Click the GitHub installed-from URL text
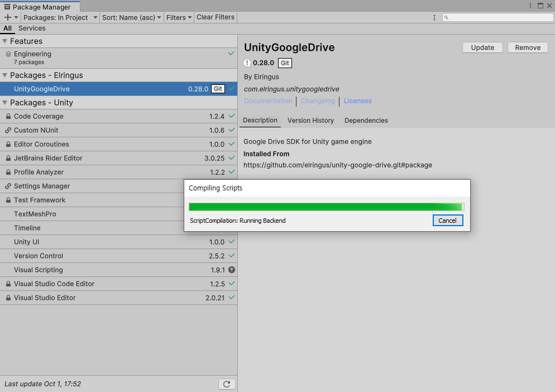 pos(338,165)
